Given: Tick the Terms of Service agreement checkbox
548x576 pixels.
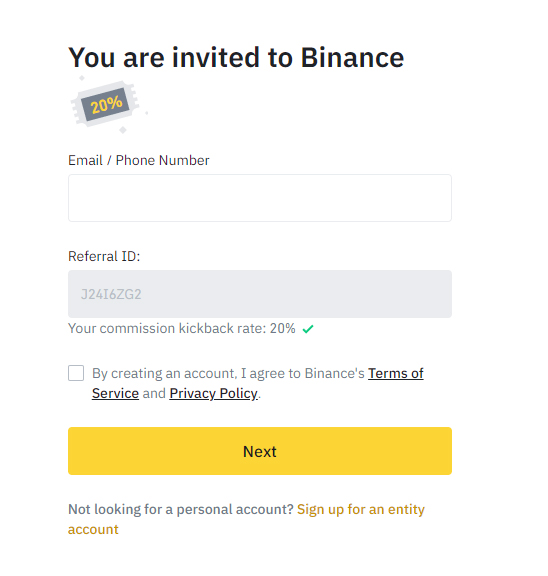Looking at the screenshot, I should point(76,373).
